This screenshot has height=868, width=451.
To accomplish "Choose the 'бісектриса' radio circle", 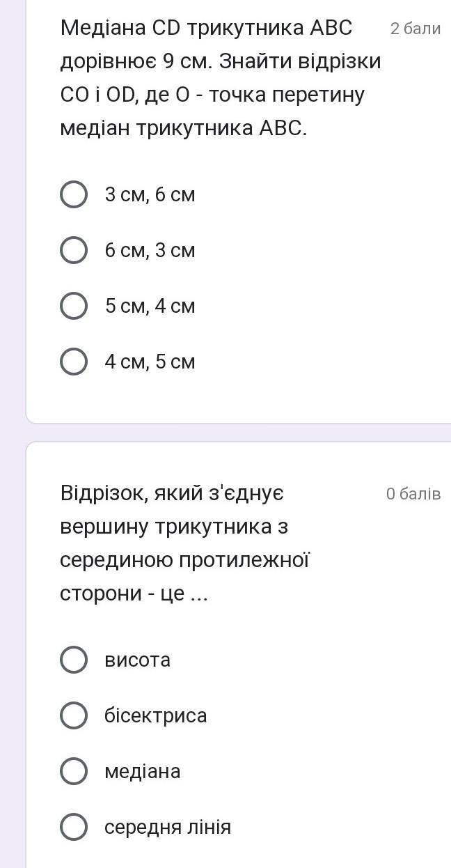I will pyautogui.click(x=74, y=715).
